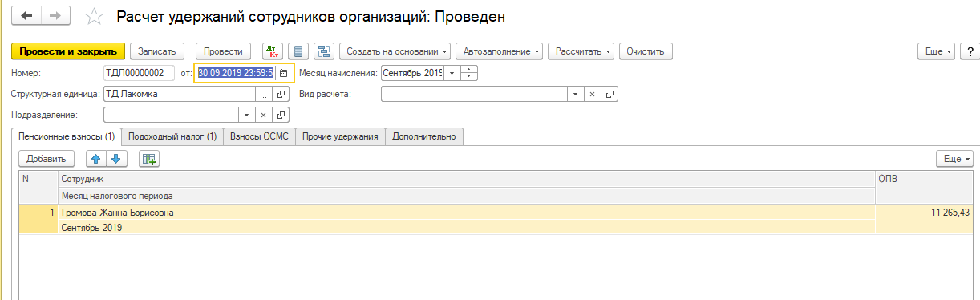Screen dimensions: 980x300
Task: Select the Громова Жанна Борисовна row
Action: 495,220
